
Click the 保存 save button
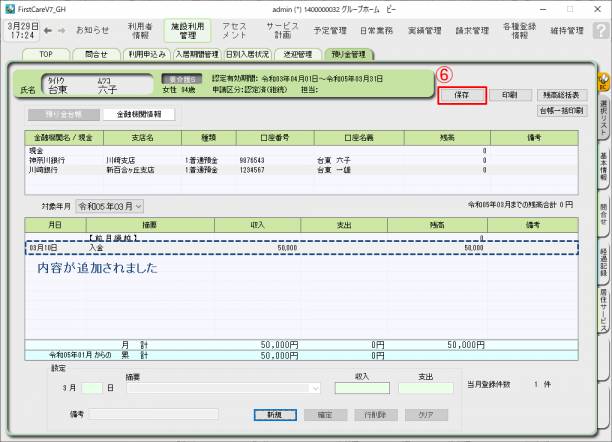click(x=461, y=95)
